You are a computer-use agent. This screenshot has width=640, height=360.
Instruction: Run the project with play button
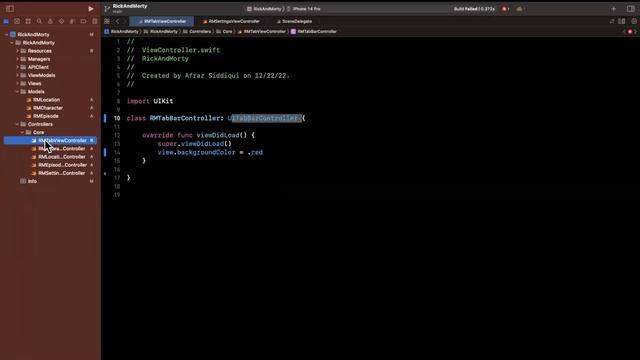click(x=91, y=9)
